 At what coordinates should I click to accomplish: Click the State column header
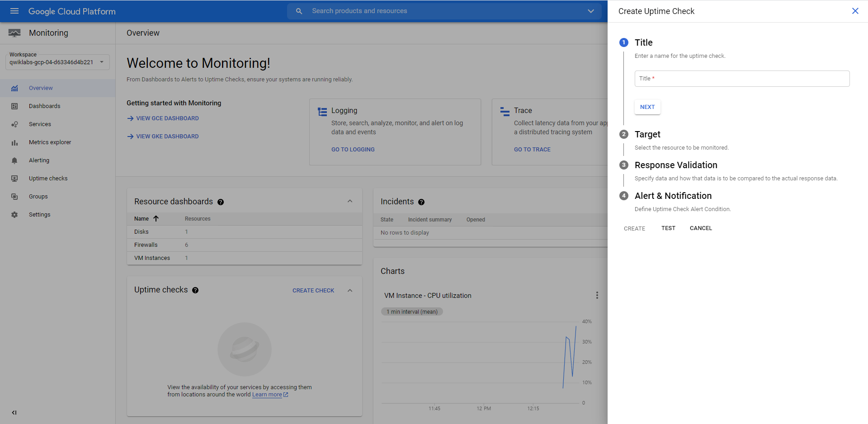(387, 220)
